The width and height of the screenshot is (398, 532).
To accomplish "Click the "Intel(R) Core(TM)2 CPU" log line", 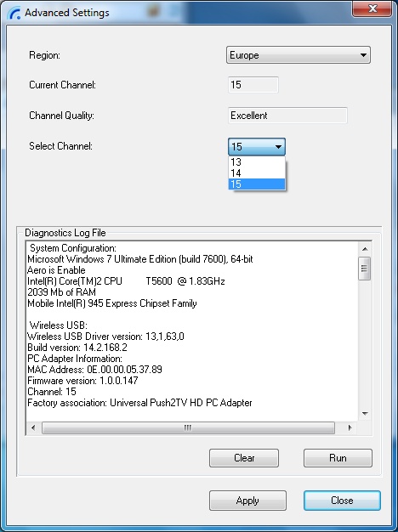I will (x=126, y=281).
